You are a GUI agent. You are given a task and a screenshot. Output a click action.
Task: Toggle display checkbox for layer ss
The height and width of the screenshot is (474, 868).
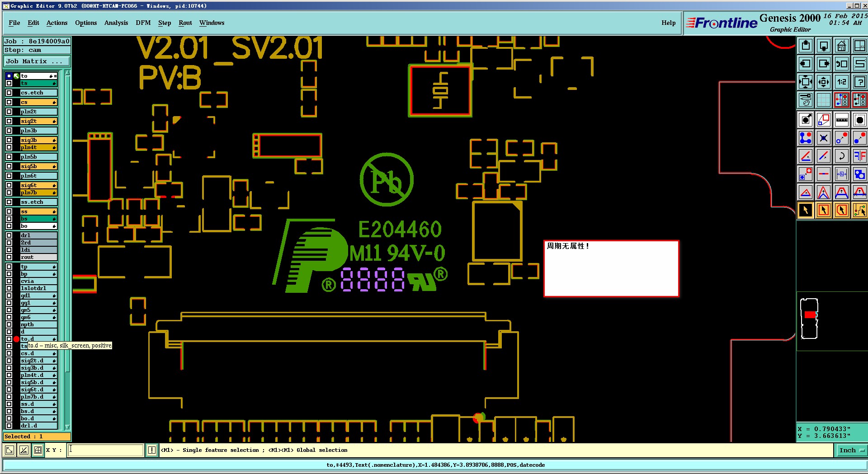9,211
